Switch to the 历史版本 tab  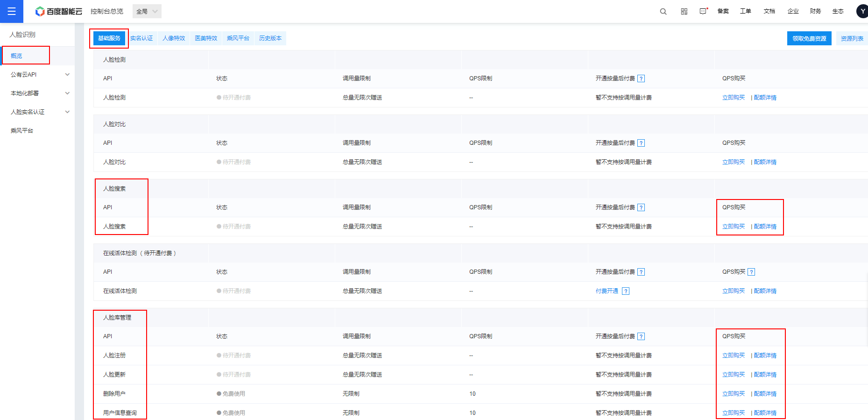tap(270, 38)
